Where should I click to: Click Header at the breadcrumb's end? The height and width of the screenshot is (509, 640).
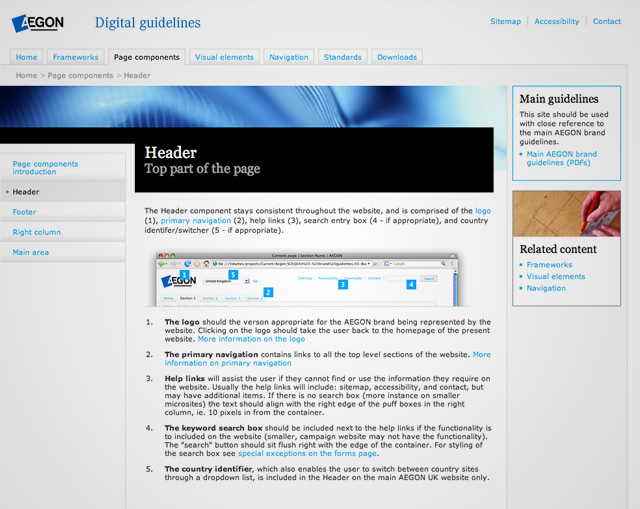(137, 75)
